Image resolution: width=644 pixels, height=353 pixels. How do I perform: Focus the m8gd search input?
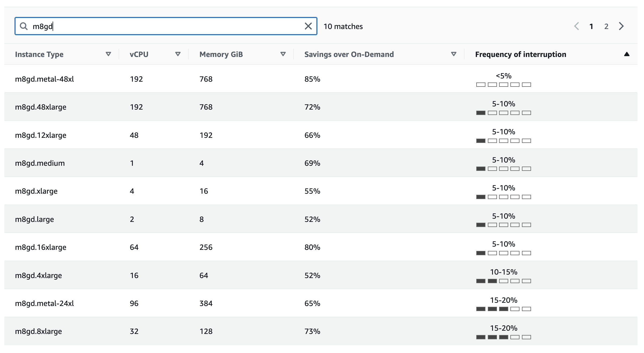pyautogui.click(x=166, y=26)
